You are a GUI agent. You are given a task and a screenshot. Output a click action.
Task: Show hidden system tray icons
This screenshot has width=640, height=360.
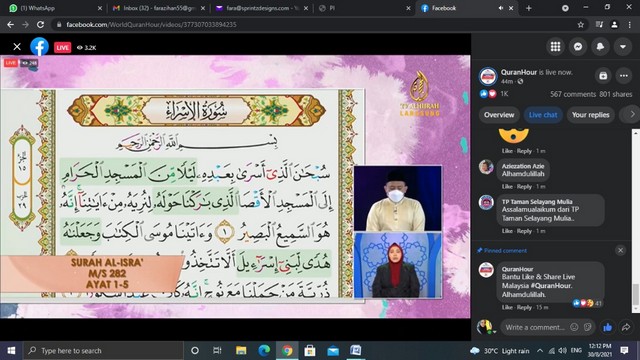(x=540, y=351)
